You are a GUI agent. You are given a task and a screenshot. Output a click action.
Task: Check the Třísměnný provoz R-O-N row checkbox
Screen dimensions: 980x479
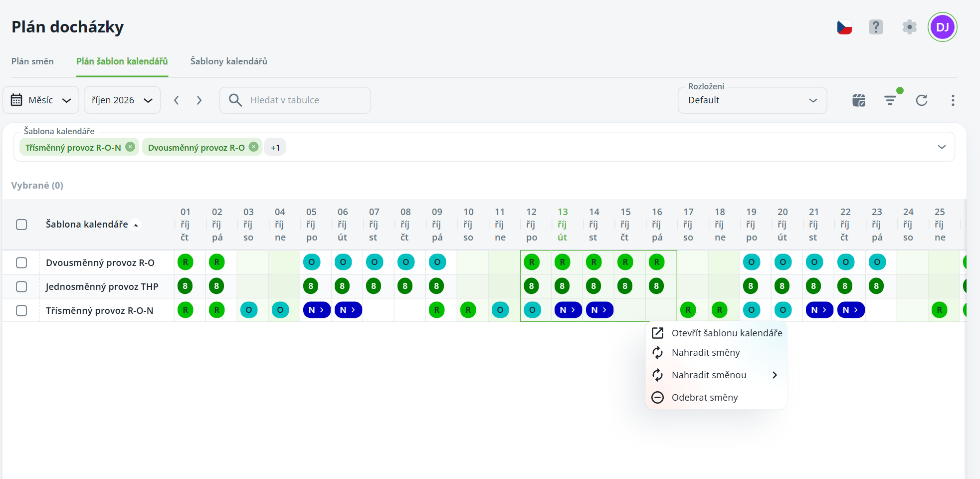tap(21, 310)
